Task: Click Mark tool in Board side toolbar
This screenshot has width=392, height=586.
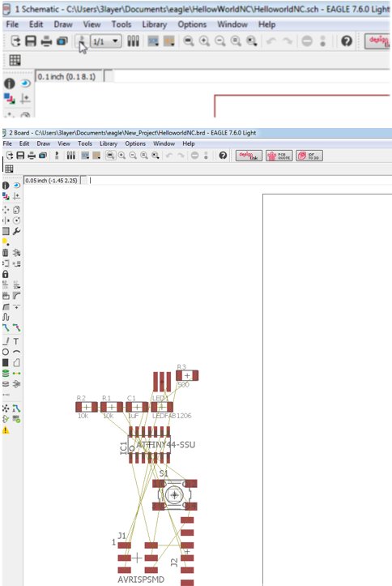Action: coord(16,196)
